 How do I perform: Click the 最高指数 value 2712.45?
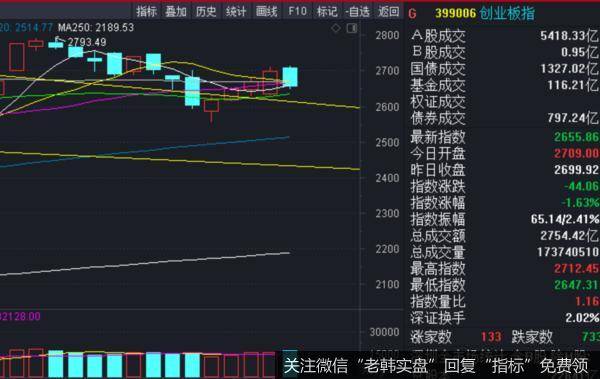point(576,269)
